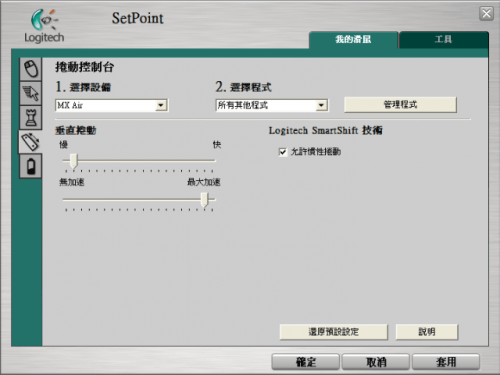The width and height of the screenshot is (500, 375).
Task: Open the game settings chess-piece icon
Action: tap(31, 118)
